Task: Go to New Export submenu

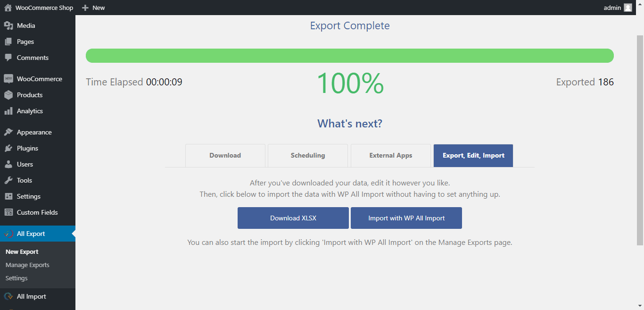Action: point(22,251)
